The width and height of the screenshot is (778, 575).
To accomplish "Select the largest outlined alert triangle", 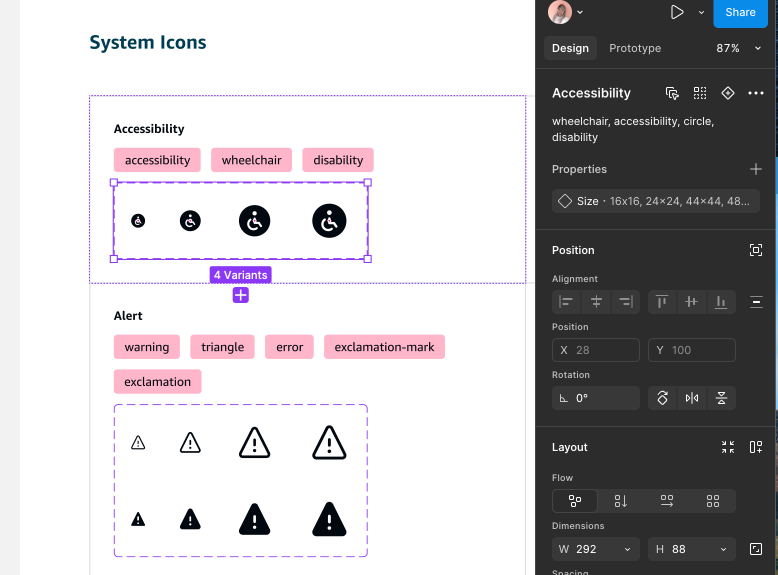I will click(x=329, y=443).
